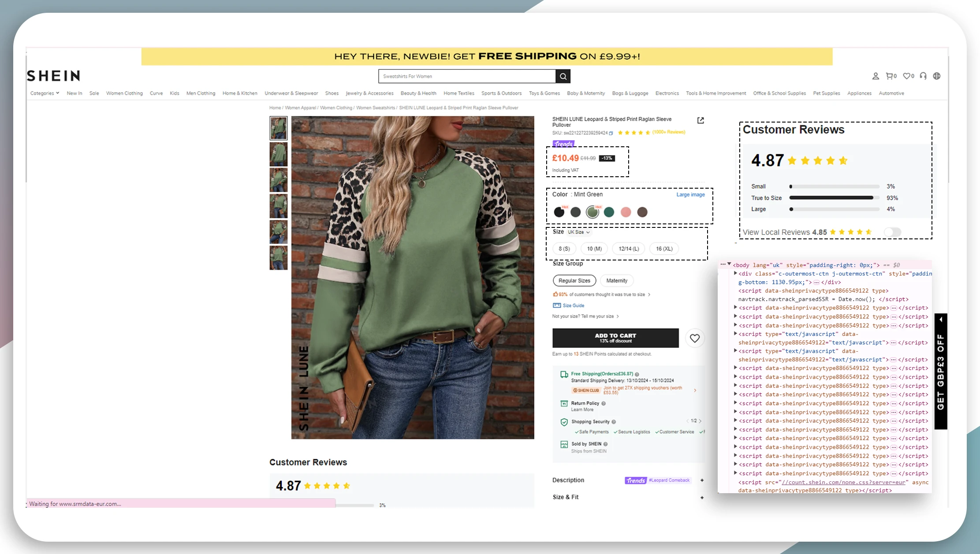Image resolution: width=980 pixels, height=554 pixels.
Task: Click Women Sweatshirts breadcrumb
Action: (376, 108)
